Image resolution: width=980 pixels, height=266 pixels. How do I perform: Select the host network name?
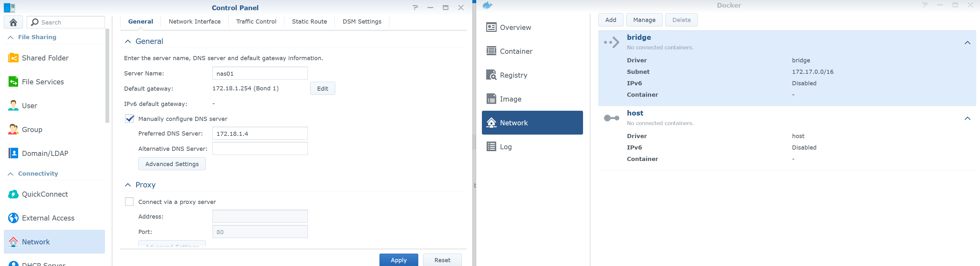635,113
